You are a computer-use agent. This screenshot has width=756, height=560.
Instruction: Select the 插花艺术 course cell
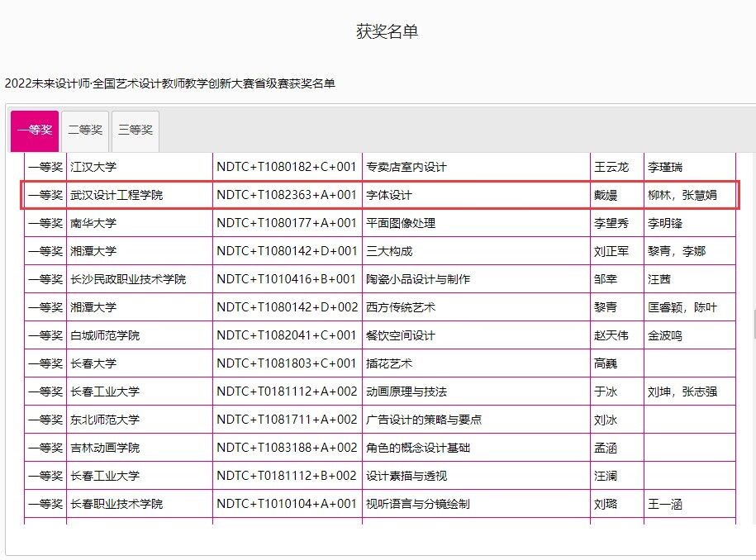click(389, 363)
